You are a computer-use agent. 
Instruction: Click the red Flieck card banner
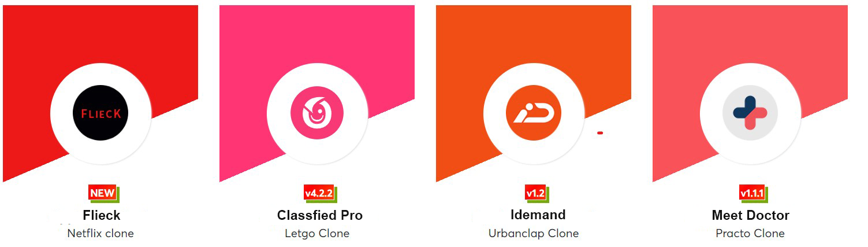100,46
